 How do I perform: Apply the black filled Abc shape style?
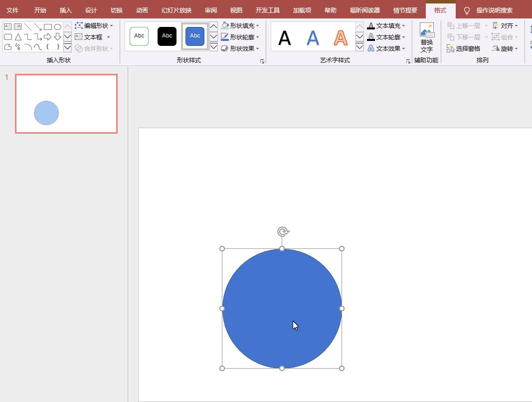[x=167, y=36]
